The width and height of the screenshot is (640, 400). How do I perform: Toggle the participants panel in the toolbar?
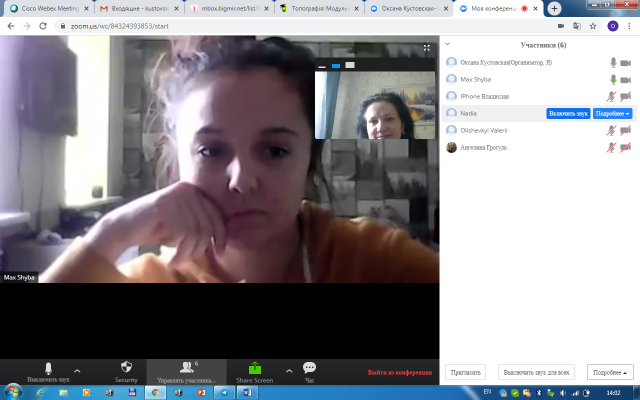[187, 372]
